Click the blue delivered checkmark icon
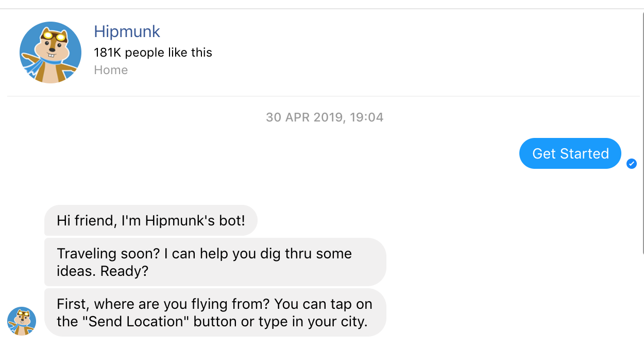The width and height of the screenshot is (644, 350). point(632,164)
